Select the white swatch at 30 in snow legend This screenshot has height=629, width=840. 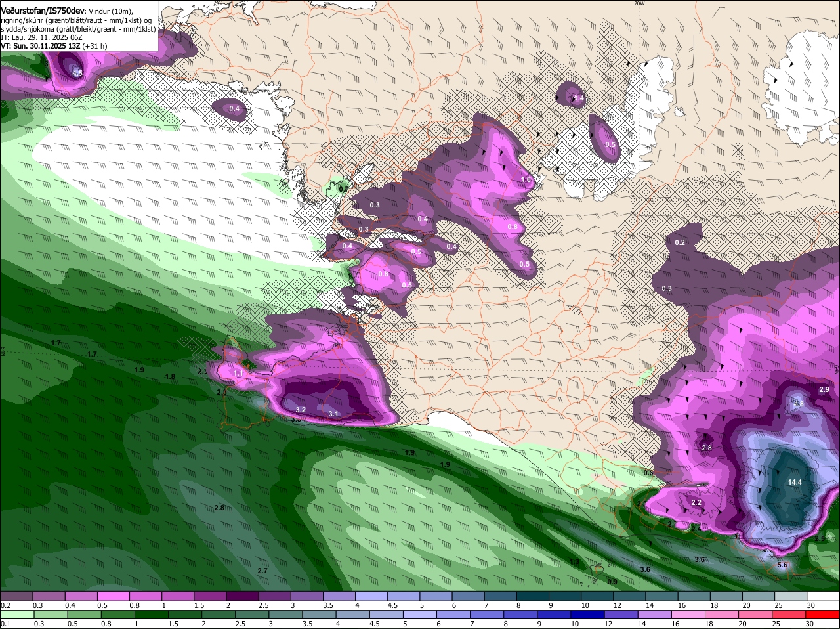pyautogui.click(x=823, y=596)
